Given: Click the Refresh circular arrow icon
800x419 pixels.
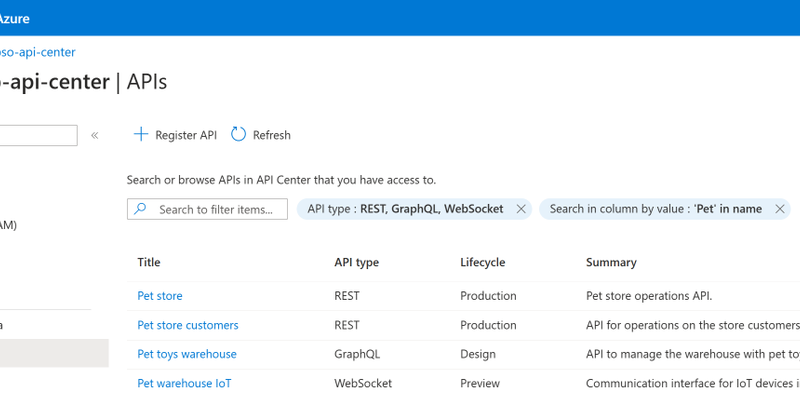Looking at the screenshot, I should point(238,134).
